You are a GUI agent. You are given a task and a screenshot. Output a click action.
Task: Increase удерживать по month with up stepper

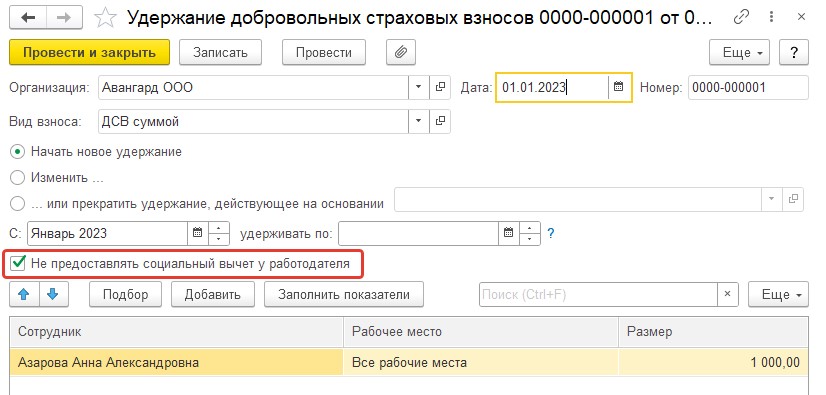coord(530,228)
